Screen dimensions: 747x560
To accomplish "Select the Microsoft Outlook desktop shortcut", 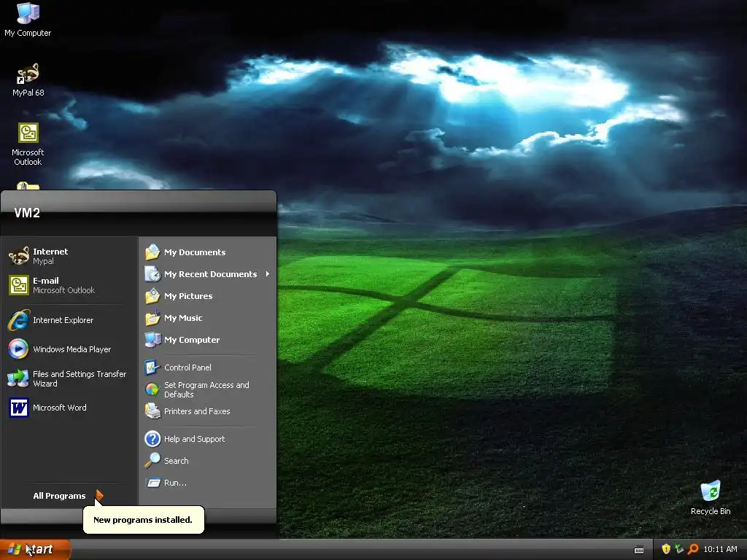I will (28, 144).
